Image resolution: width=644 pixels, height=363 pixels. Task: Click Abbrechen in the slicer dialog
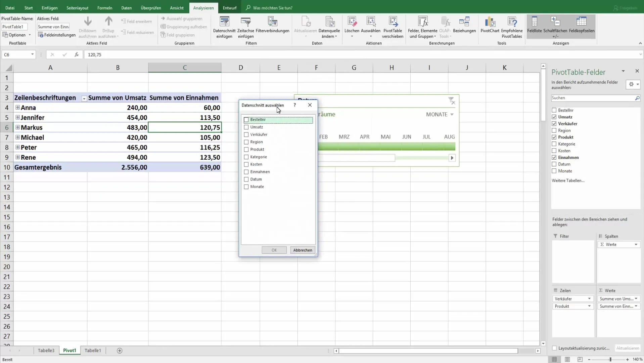(x=303, y=250)
